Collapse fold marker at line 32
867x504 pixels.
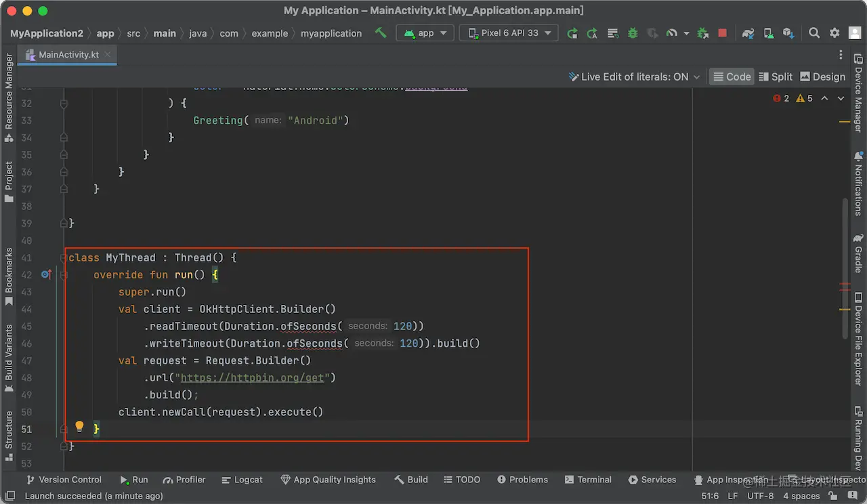pyautogui.click(x=64, y=104)
